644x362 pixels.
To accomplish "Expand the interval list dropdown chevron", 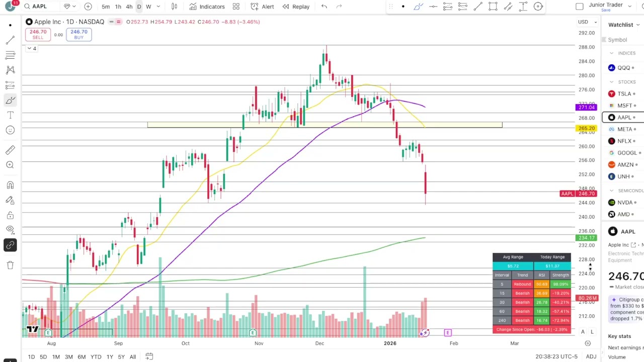I will click(158, 7).
